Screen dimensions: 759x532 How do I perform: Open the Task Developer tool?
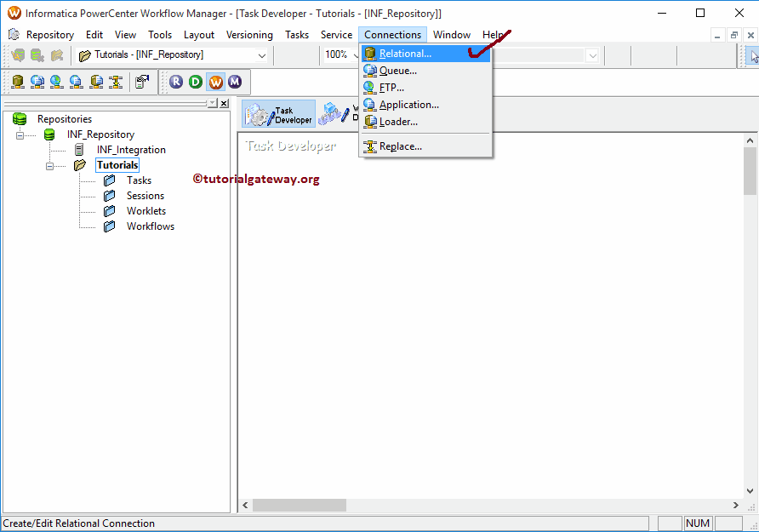tap(279, 114)
